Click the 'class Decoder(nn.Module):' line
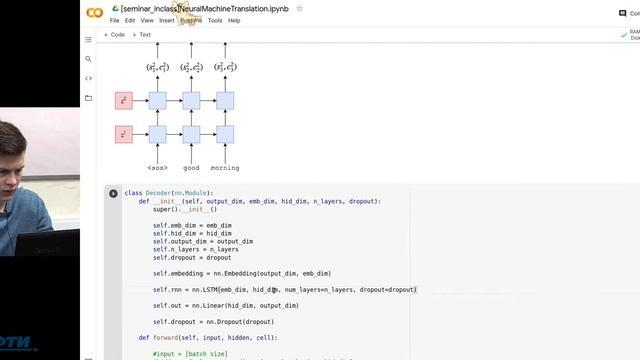This screenshot has height=360, width=640. click(169, 193)
